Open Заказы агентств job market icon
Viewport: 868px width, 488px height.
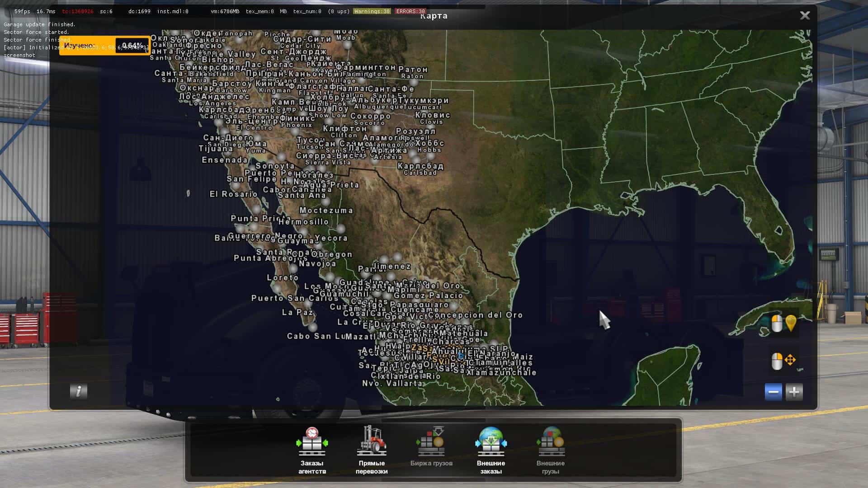312,442
